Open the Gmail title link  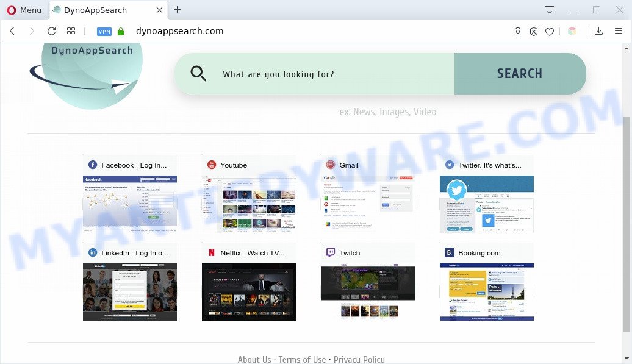(349, 165)
